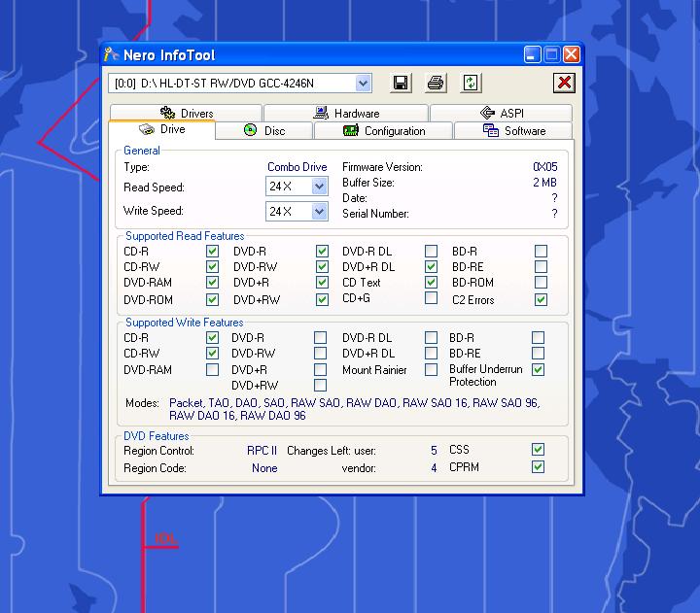This screenshot has width=700, height=613.
Task: Maximize the Nero InfoTool window
Action: (x=551, y=55)
